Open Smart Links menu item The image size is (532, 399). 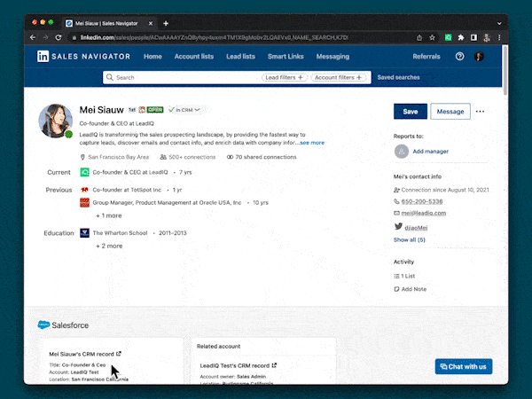(x=286, y=57)
